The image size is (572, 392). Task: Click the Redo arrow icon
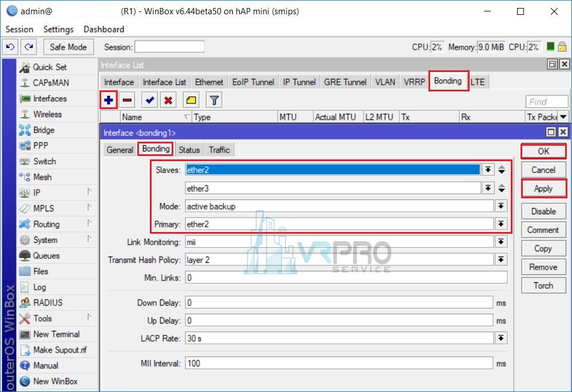[x=29, y=47]
